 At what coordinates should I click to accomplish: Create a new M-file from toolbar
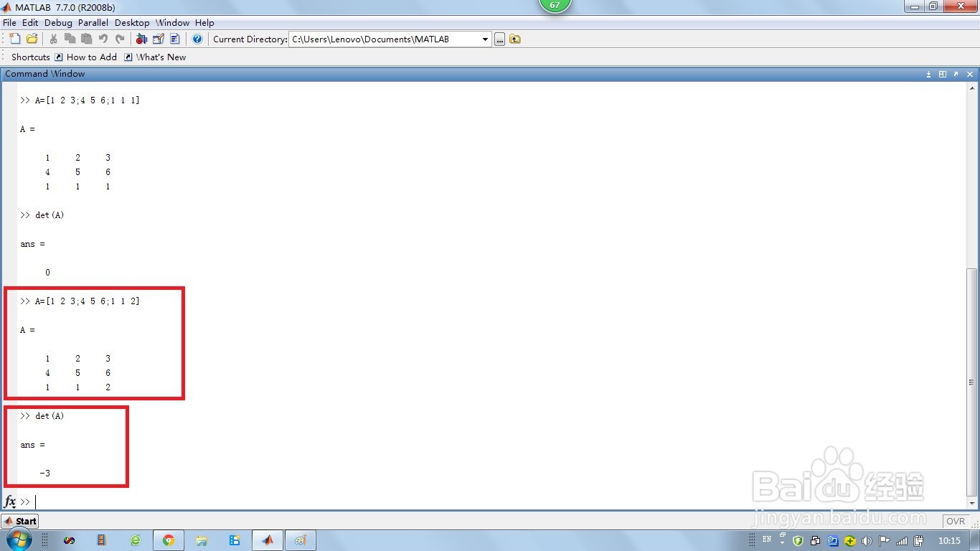[15, 39]
